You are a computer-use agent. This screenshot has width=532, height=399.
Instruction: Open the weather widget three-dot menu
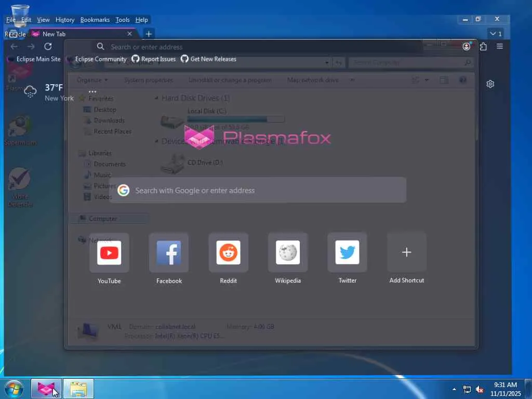coord(92,91)
